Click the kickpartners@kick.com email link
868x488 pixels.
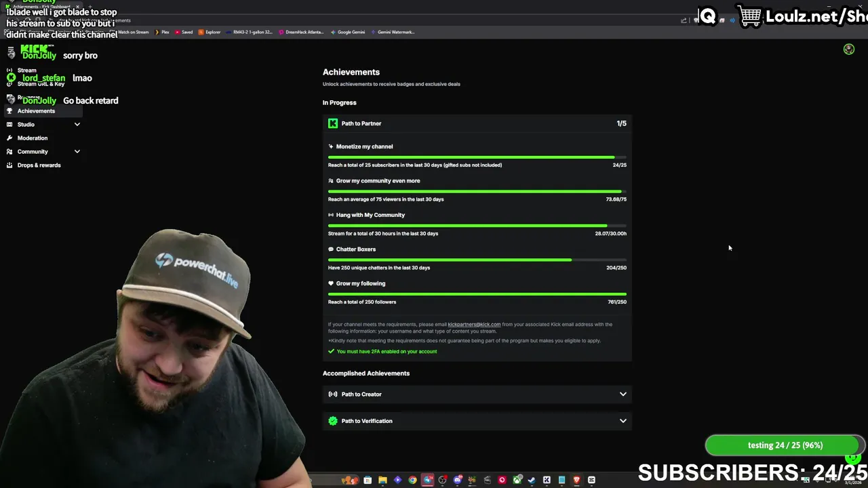(474, 324)
